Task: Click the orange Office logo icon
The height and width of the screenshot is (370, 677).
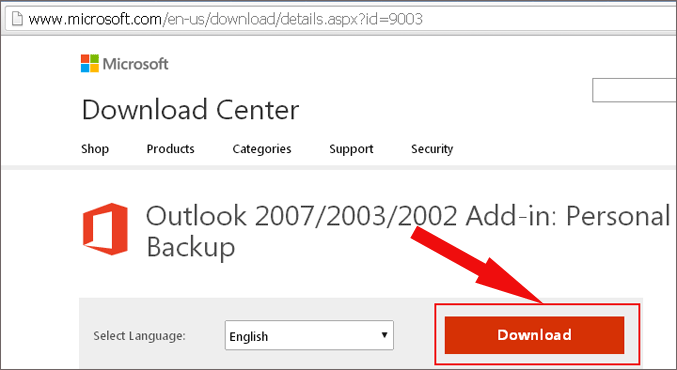Action: (105, 229)
